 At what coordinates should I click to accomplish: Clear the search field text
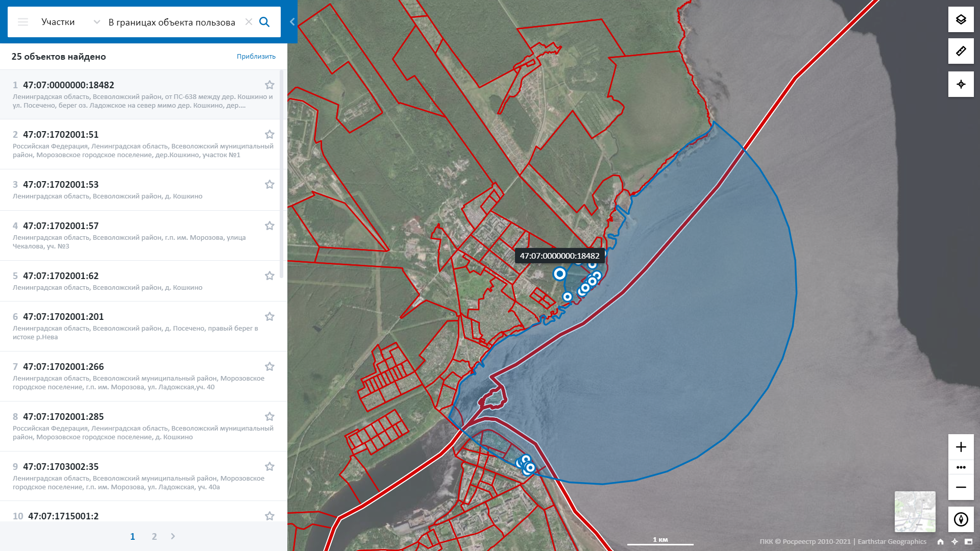pos(249,22)
